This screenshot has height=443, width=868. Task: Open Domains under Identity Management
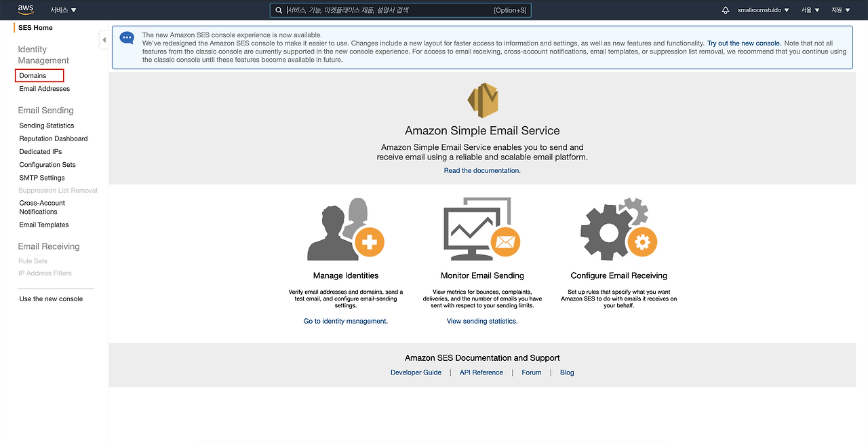coord(33,75)
